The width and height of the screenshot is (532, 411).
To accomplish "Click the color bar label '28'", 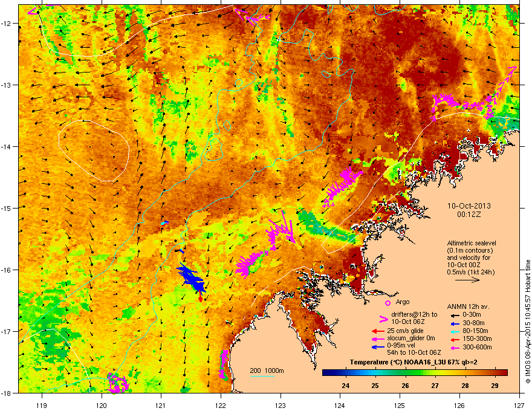I will [x=465, y=386].
